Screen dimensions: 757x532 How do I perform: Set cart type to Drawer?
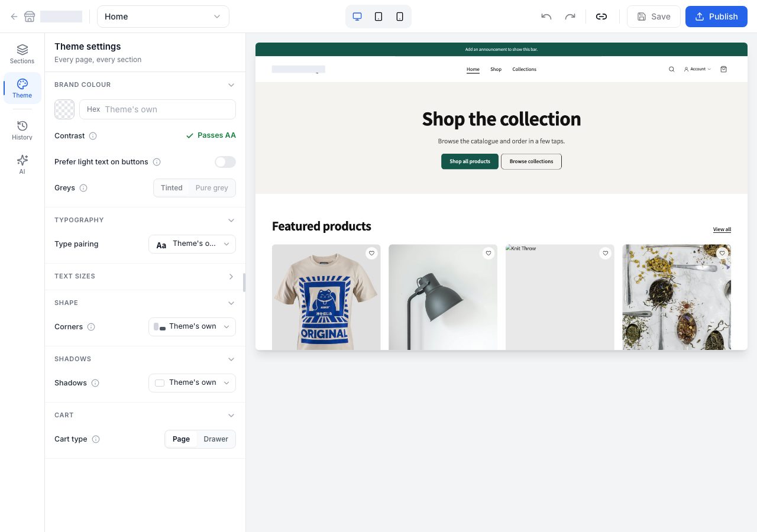pos(216,439)
